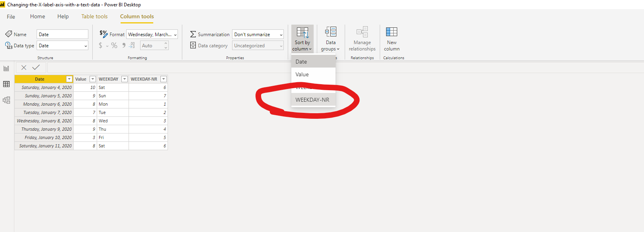
Task: Click the Mon weekday cell
Action: pos(113,104)
